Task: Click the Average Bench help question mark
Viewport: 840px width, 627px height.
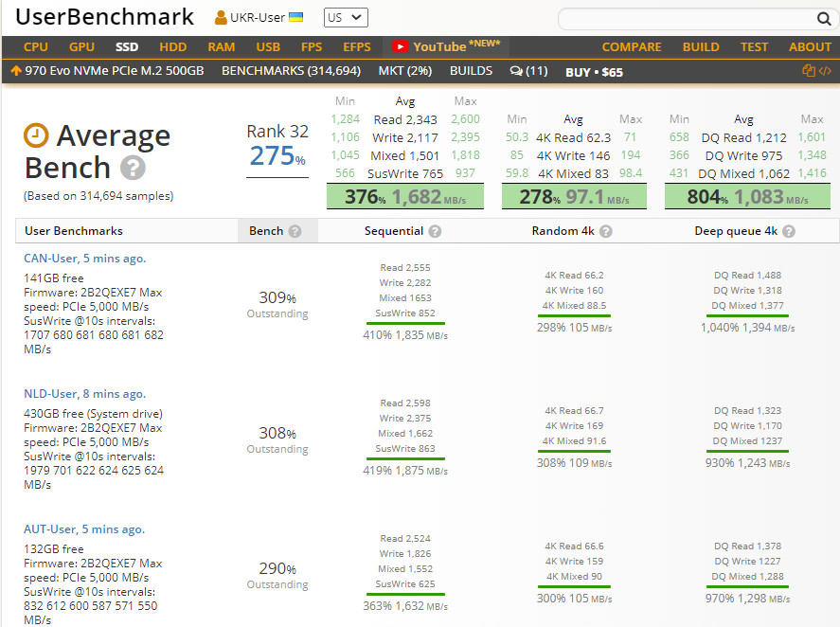Action: tap(134, 169)
